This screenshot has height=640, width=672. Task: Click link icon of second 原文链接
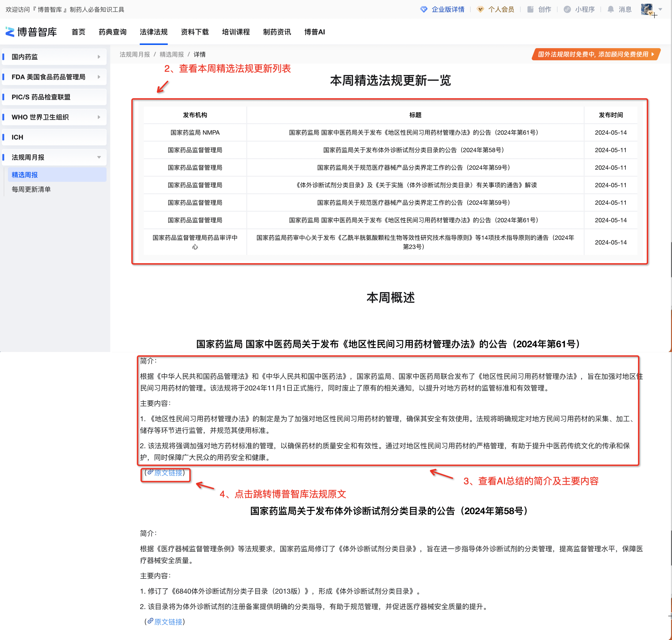(150, 621)
